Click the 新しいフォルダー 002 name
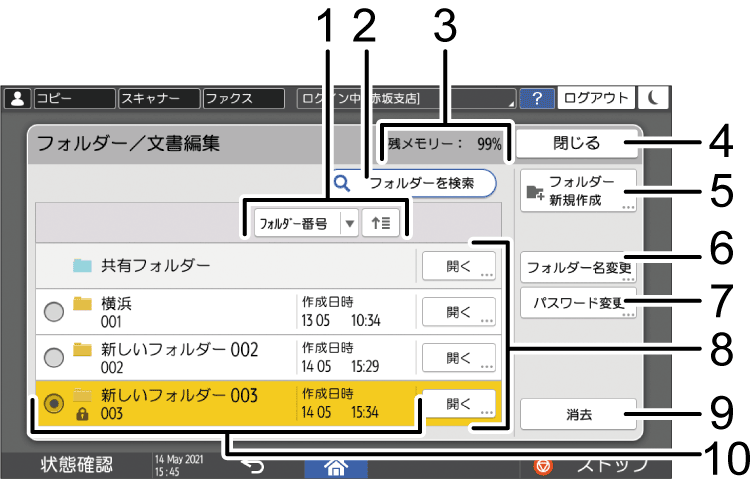The image size is (753, 493). pos(179,349)
